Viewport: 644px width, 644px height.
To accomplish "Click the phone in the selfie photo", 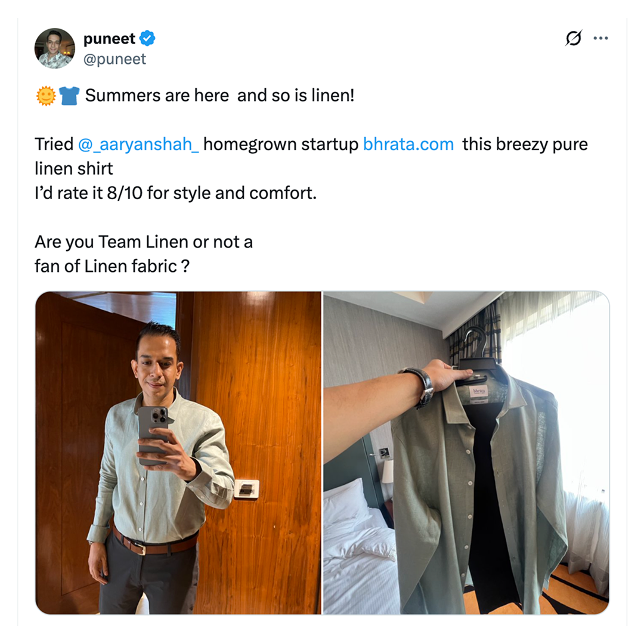I will [154, 435].
